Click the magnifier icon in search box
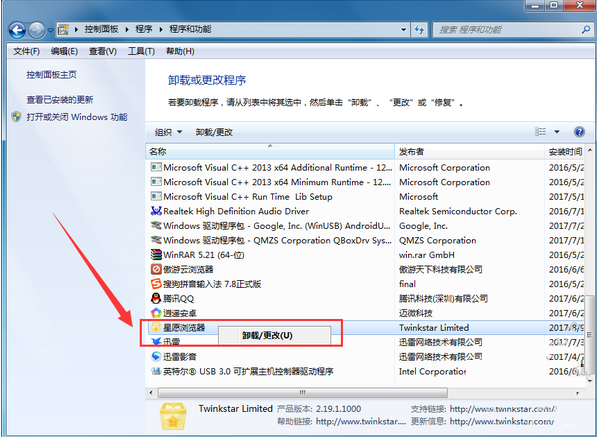 pos(586,29)
